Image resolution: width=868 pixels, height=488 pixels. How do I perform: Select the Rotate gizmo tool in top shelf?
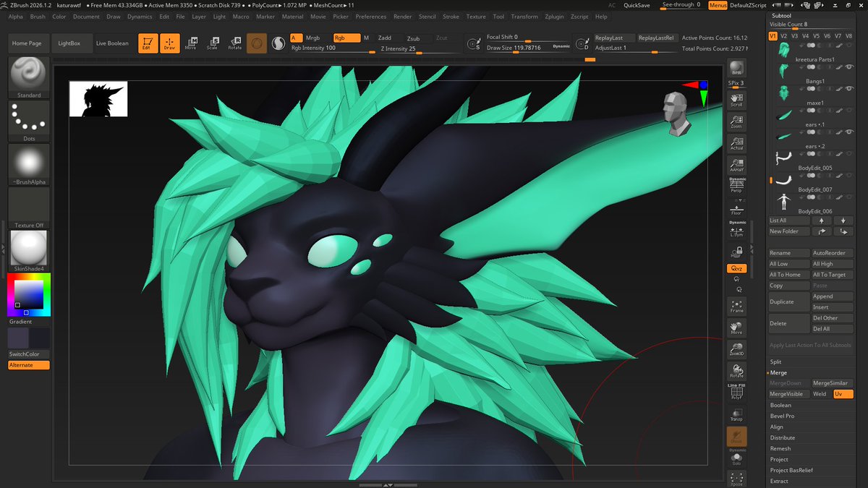click(234, 43)
